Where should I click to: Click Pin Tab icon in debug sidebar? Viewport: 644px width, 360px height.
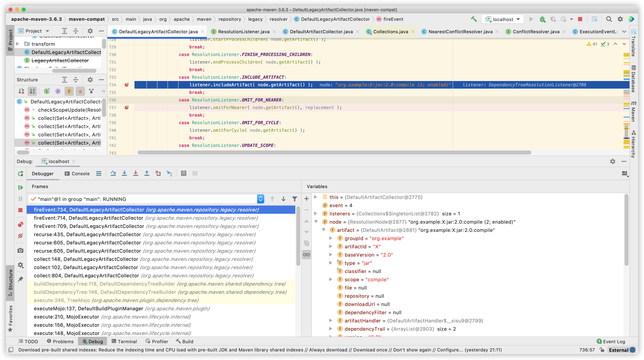coord(21,279)
